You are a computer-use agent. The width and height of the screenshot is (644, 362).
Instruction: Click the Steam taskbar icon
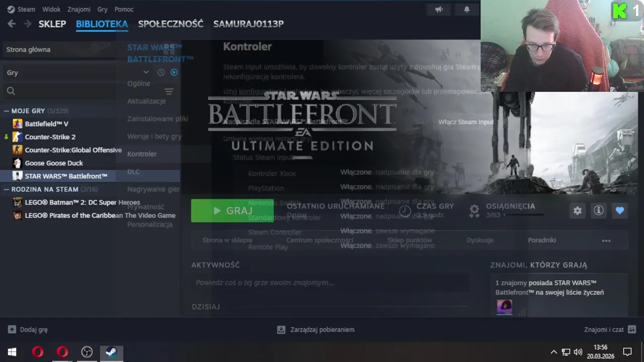click(x=112, y=352)
